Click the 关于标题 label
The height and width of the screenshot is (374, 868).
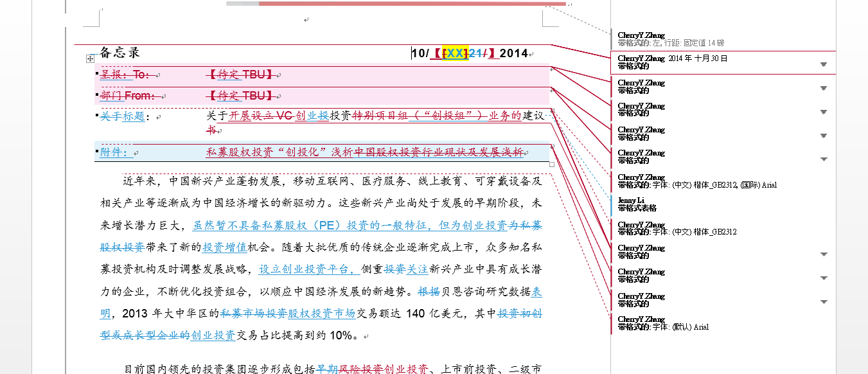tap(122, 116)
